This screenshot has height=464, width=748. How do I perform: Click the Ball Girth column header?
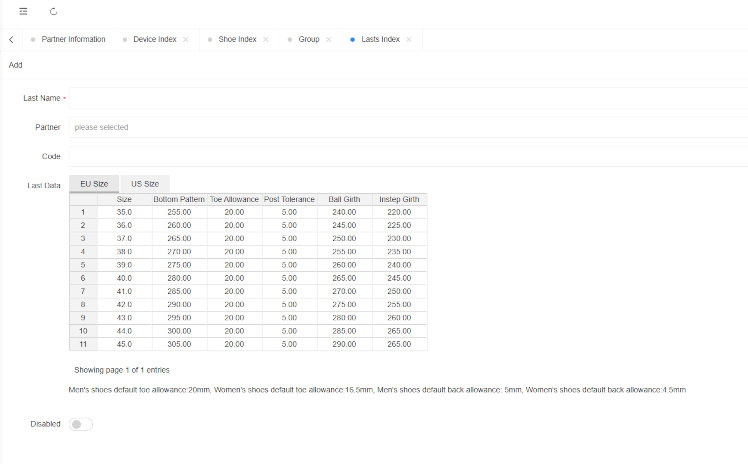[343, 200]
